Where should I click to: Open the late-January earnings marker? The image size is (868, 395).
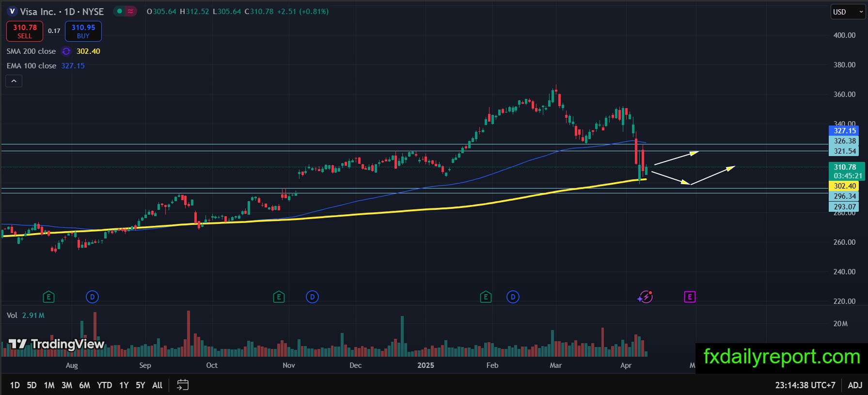(x=486, y=297)
